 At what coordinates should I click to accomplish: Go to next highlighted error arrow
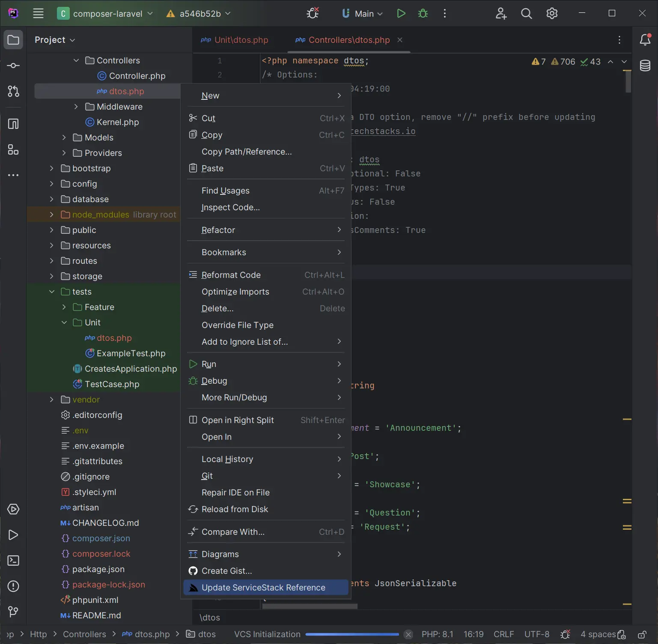624,62
